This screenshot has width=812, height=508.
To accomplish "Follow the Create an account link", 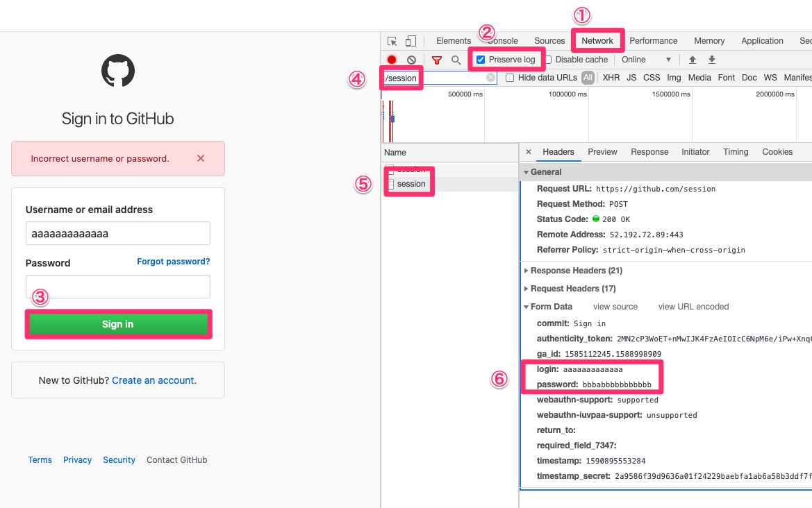I will point(153,380).
